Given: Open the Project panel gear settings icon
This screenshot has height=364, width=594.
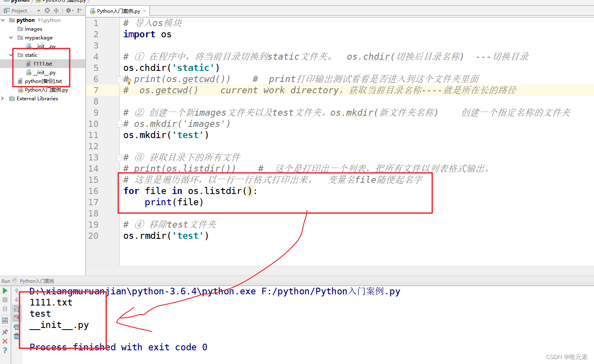Looking at the screenshot, I should click(69, 10).
